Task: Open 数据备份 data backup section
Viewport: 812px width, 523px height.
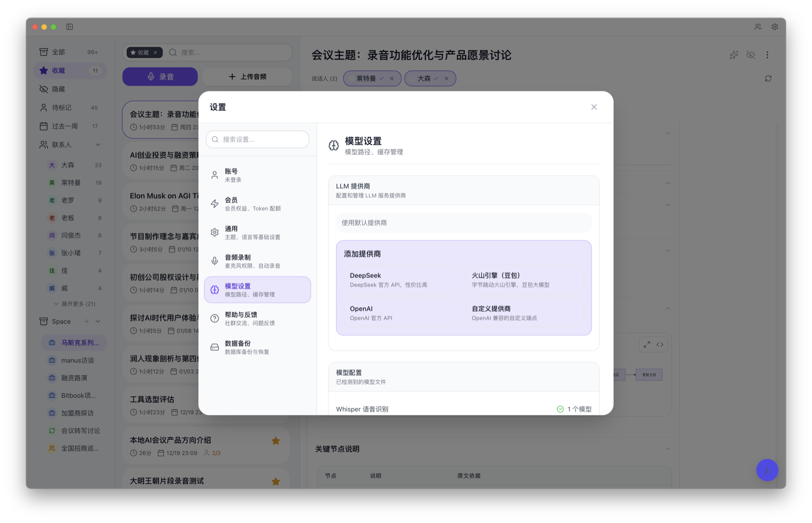Action: (x=257, y=347)
